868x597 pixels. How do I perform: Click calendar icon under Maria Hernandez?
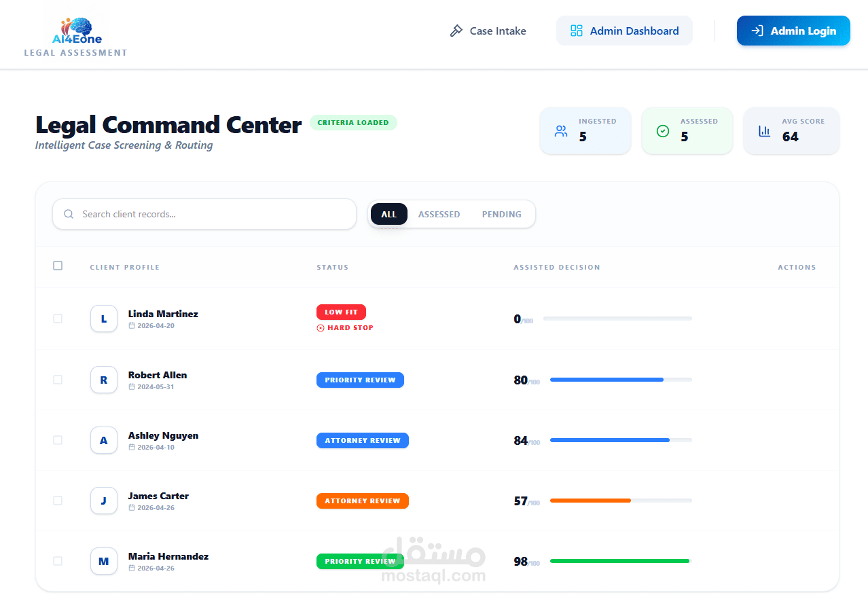point(132,568)
